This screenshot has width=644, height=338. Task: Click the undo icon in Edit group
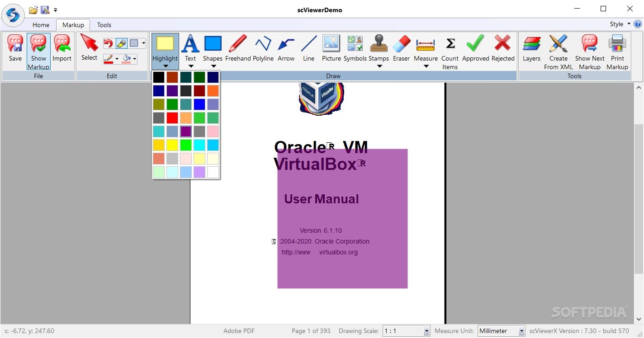(108, 43)
